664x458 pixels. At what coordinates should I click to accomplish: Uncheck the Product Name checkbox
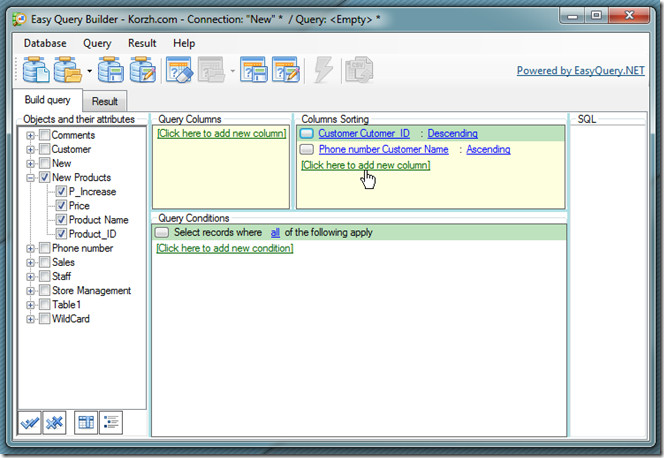point(61,220)
